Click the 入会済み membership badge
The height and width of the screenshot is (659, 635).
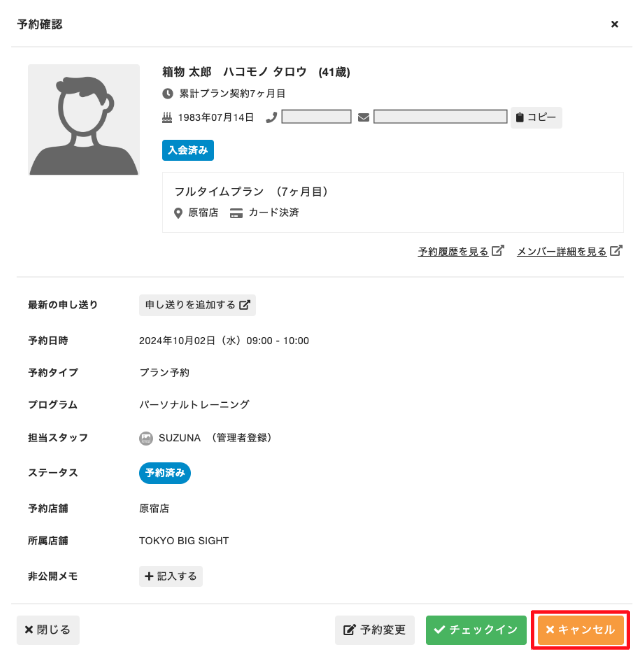coord(188,150)
